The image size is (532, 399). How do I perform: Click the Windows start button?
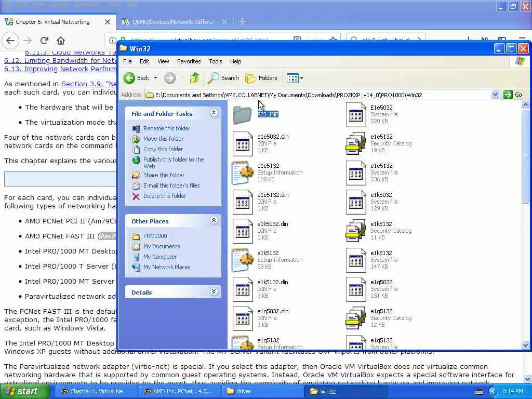[24, 391]
